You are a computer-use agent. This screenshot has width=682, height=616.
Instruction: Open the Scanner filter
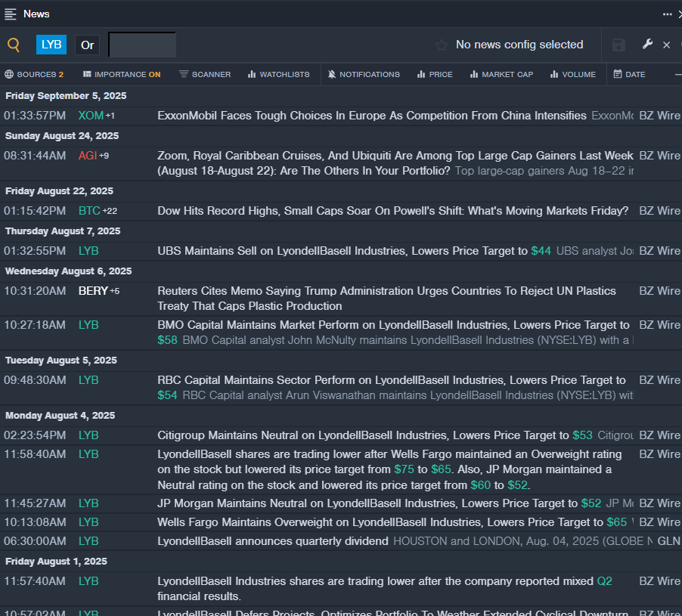[205, 74]
